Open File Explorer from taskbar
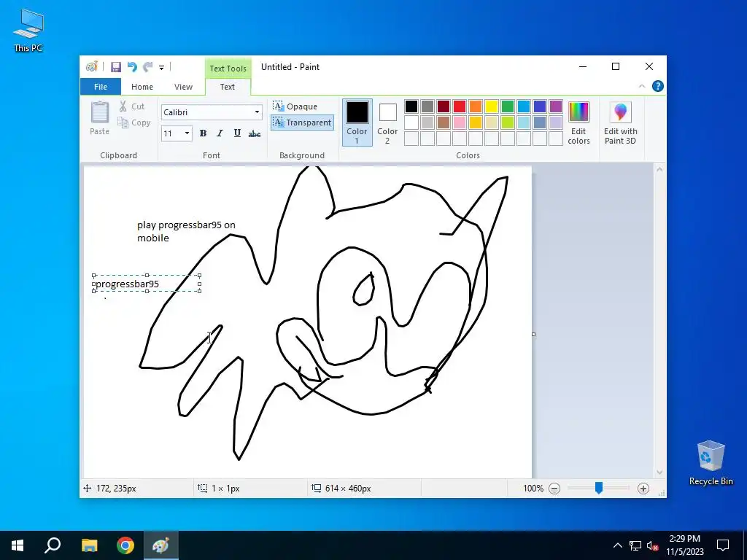The image size is (747, 560). click(89, 545)
